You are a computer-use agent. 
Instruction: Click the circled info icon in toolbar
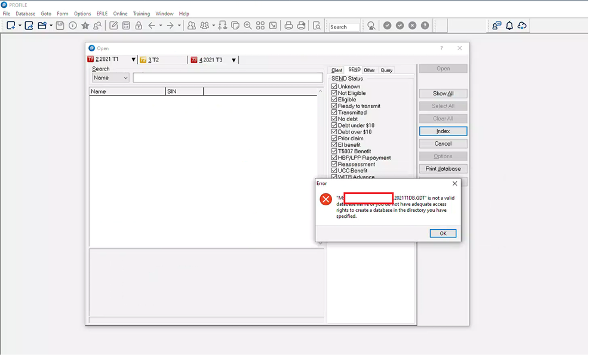tap(73, 26)
